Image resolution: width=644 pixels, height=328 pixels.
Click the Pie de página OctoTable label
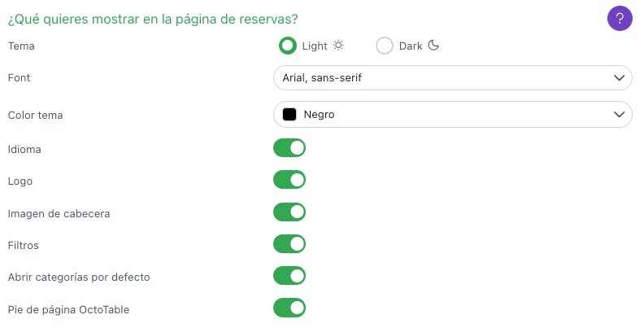tap(68, 309)
